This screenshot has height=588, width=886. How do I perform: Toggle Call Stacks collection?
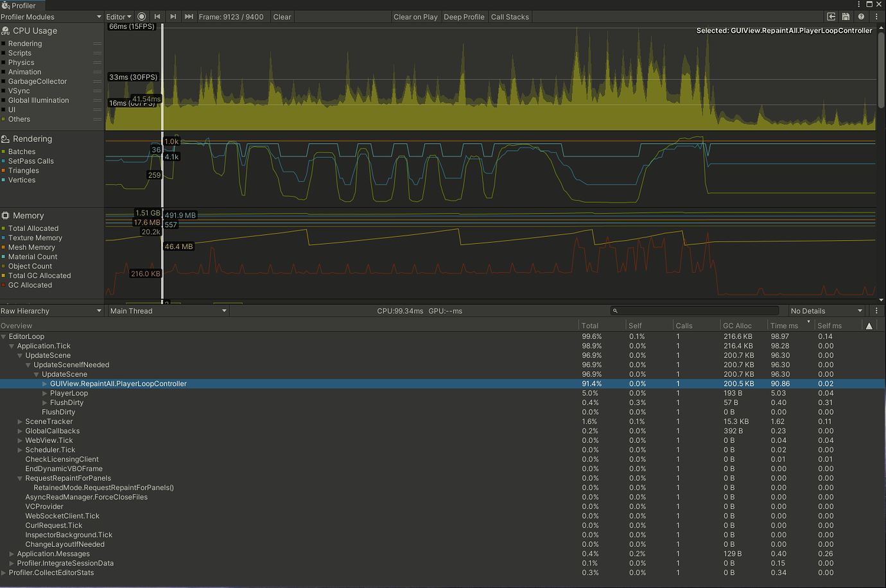(510, 17)
